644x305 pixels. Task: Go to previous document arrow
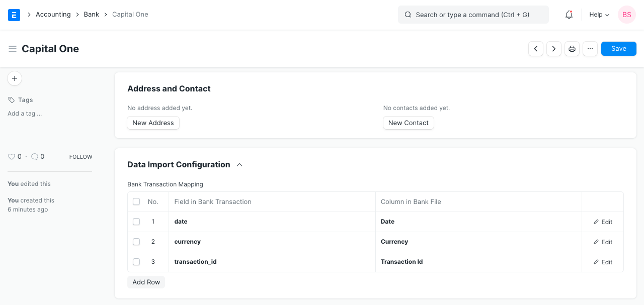coord(536,49)
